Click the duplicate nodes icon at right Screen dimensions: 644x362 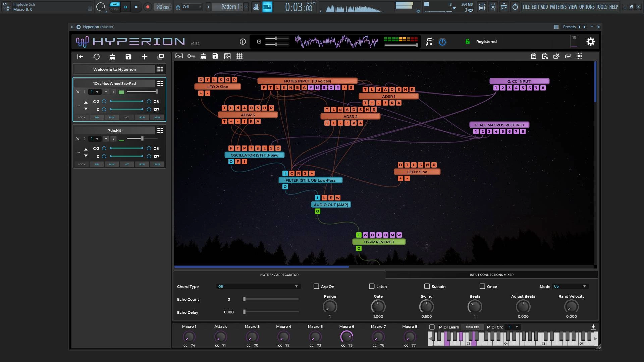coord(568,56)
